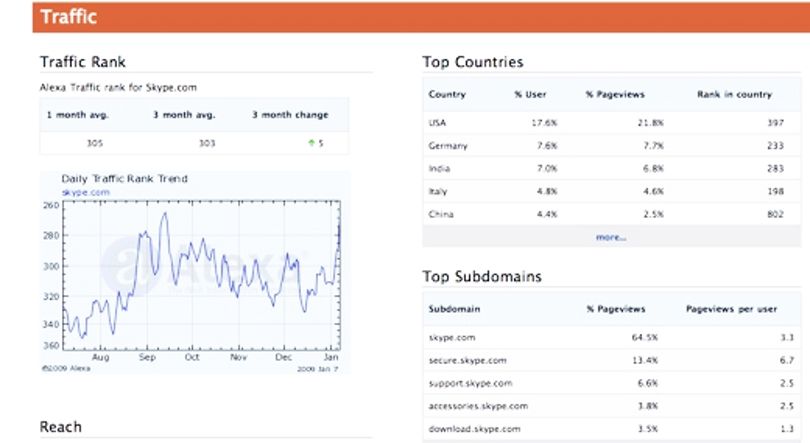Click the USA row in Top Countries

click(x=612, y=122)
